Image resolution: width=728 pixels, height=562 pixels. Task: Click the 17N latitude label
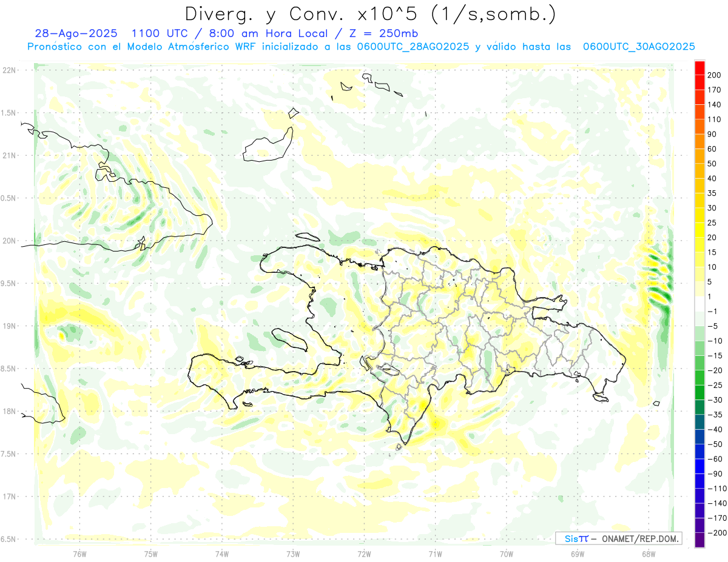point(8,497)
